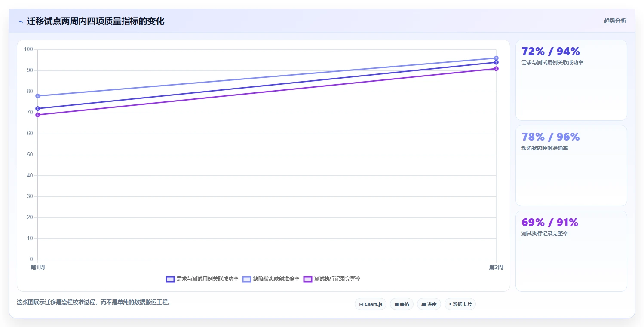Click the 78% / 96% stat value
644x327 pixels.
tap(551, 137)
